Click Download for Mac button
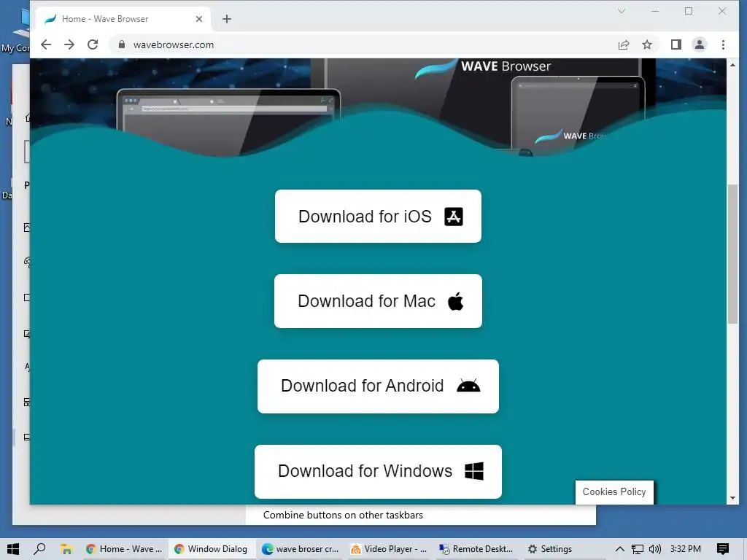Viewport: 747px width, 560px height. [379, 301]
